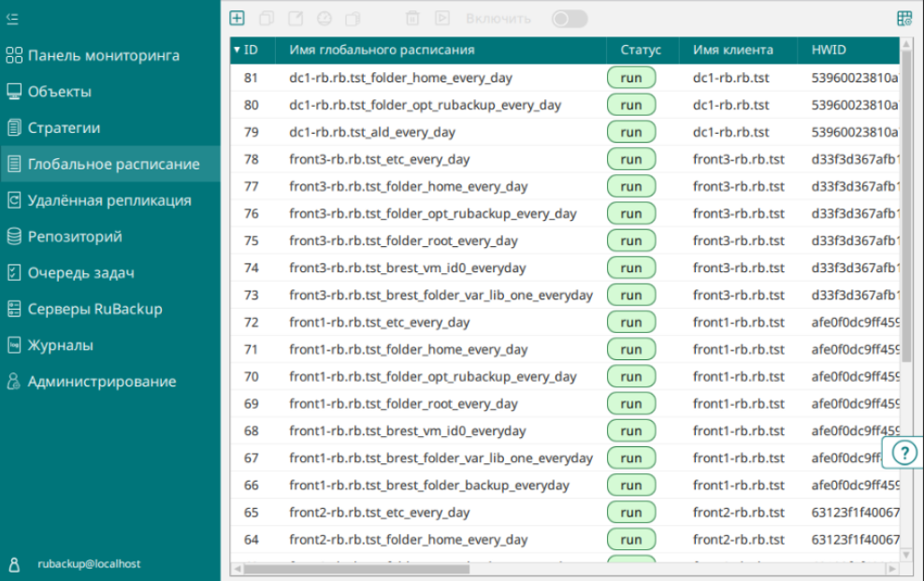
Task: Open the Серверы RuBackup section
Action: 110,309
